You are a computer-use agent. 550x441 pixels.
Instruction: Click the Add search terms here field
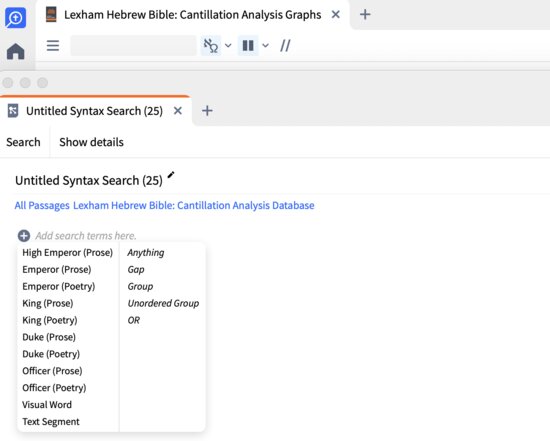coord(86,236)
